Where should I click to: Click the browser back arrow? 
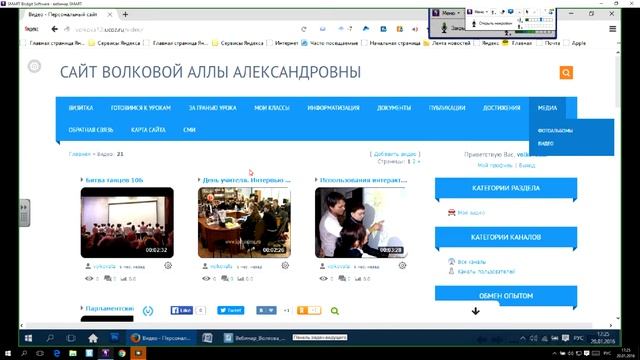click(54, 29)
